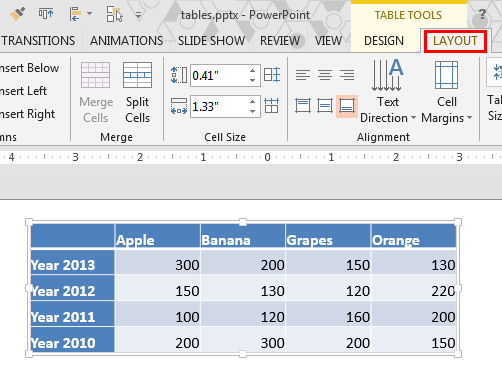Click the align objects top quick-access icon

tap(46, 14)
